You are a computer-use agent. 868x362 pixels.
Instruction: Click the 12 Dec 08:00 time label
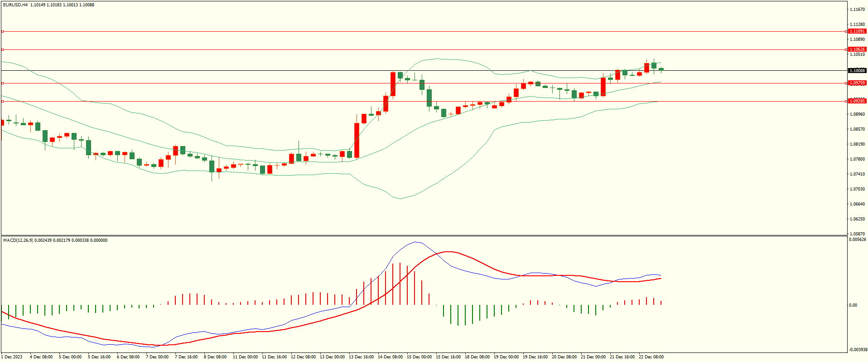[x=303, y=357]
